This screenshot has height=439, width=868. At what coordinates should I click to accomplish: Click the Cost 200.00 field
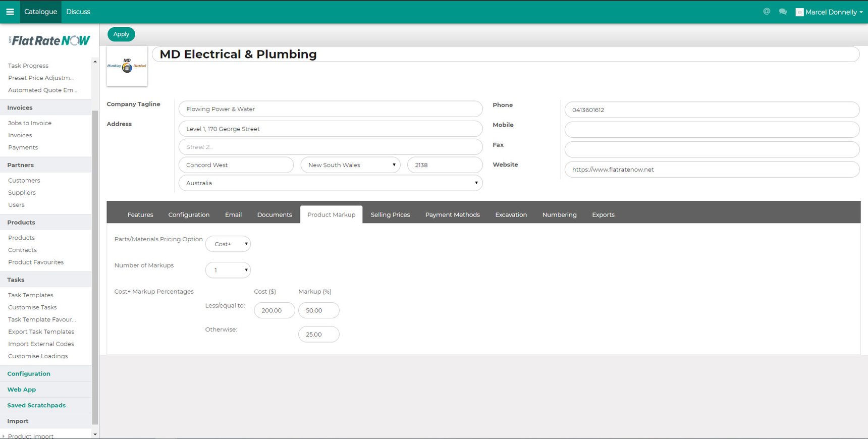(x=275, y=310)
